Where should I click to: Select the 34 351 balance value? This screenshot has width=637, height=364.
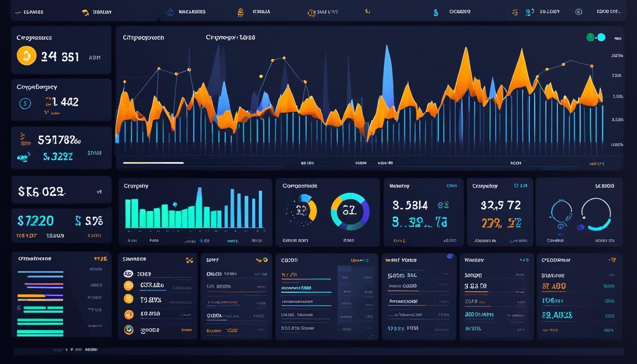[60, 57]
